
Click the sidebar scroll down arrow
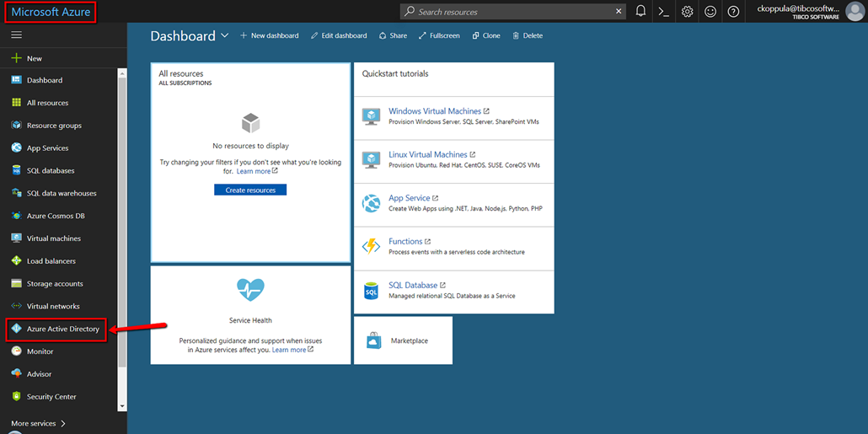122,406
